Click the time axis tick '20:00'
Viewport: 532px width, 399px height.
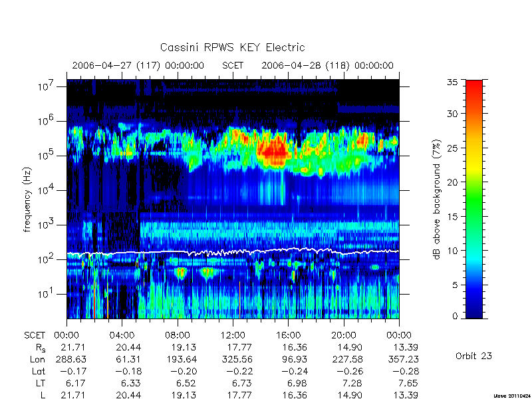[x=344, y=336]
